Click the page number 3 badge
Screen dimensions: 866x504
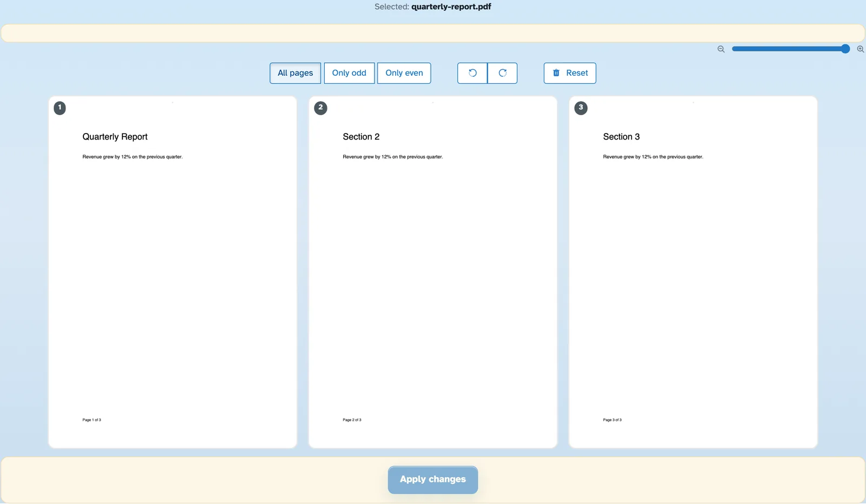pyautogui.click(x=581, y=108)
